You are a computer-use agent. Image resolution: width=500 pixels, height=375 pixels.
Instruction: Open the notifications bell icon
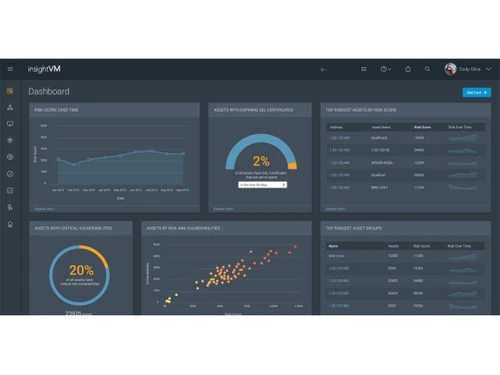408,69
